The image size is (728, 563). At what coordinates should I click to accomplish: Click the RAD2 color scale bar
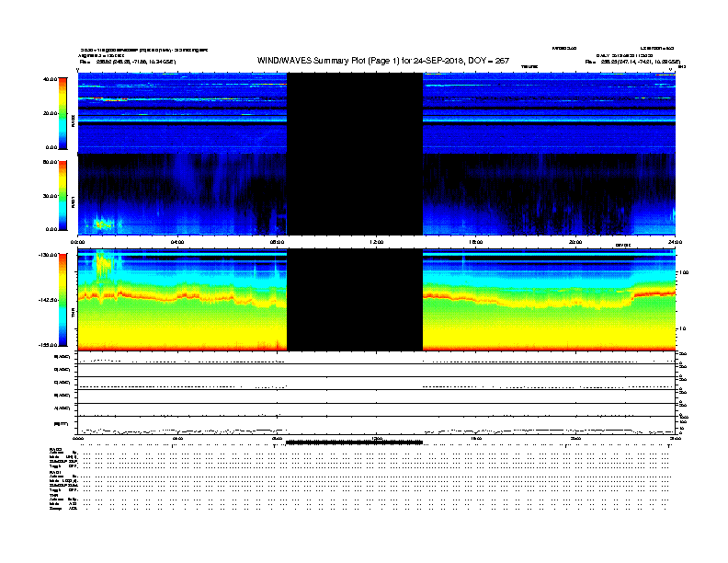click(63, 113)
